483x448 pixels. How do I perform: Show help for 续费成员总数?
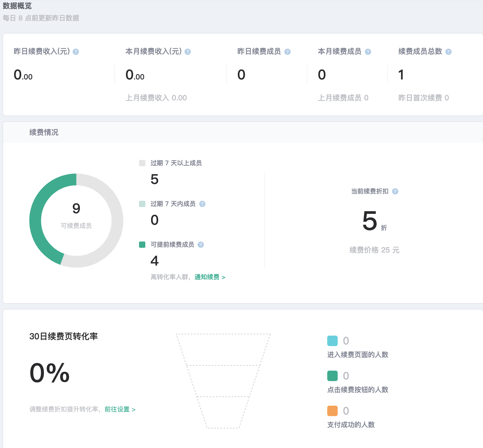448,52
